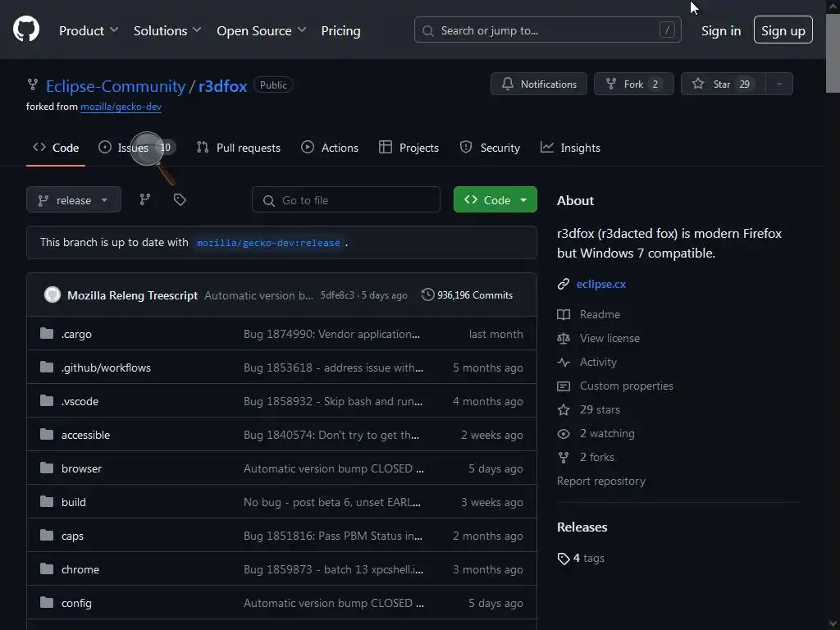840x630 pixels.
Task: Click the Notifications button
Action: [538, 84]
